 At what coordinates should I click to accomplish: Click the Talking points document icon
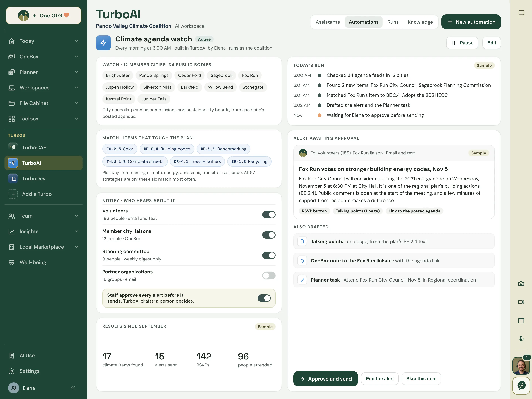pos(302,241)
